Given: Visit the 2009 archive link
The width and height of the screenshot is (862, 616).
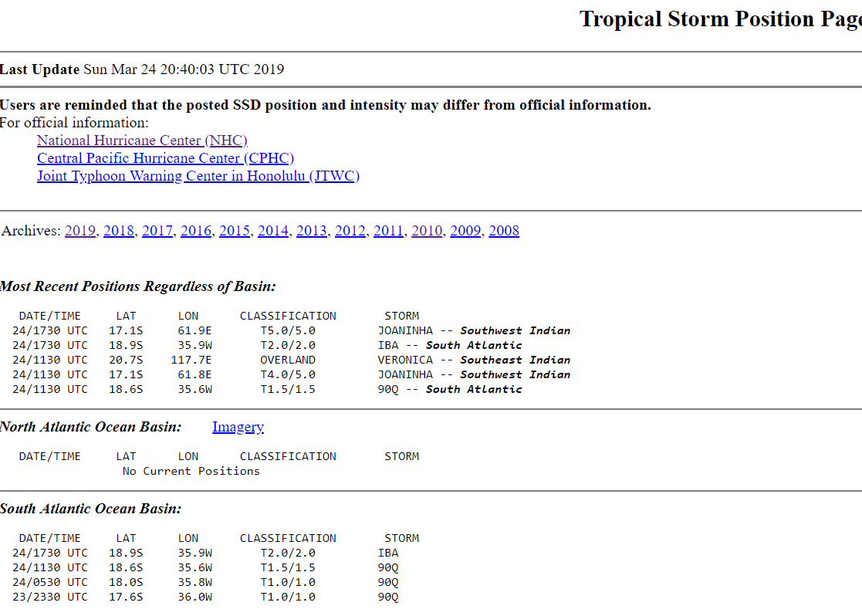Looking at the screenshot, I should click(x=465, y=231).
